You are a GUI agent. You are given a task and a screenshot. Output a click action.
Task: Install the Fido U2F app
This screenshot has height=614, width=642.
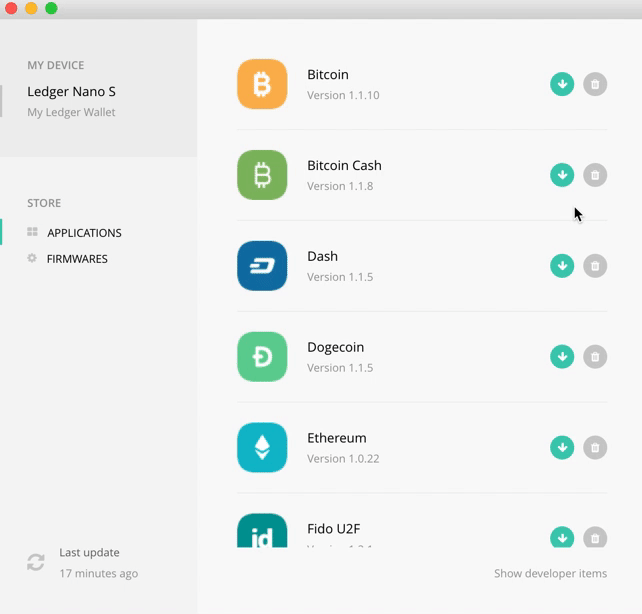[562, 537]
